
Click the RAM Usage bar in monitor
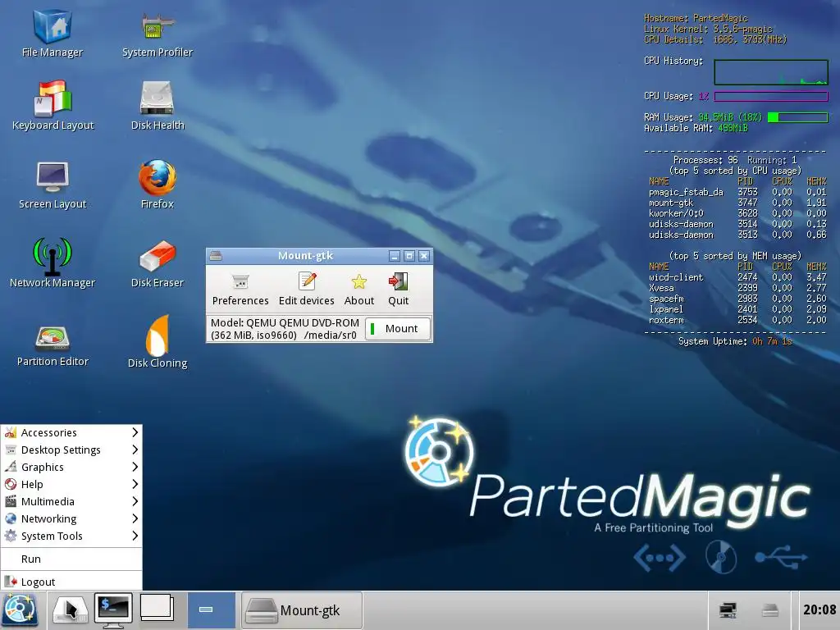(x=797, y=117)
